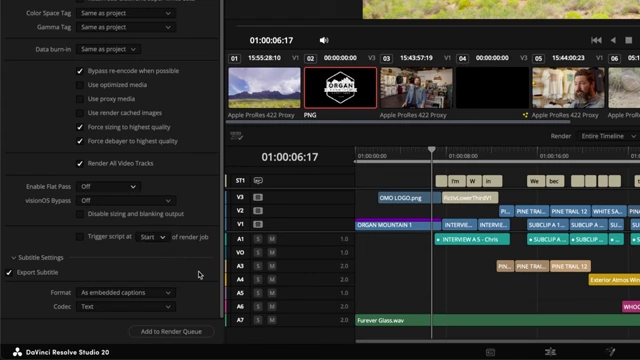Viewport: 640px width, 360px height.
Task: Mute audio track A7
Action: pyautogui.click(x=272, y=320)
